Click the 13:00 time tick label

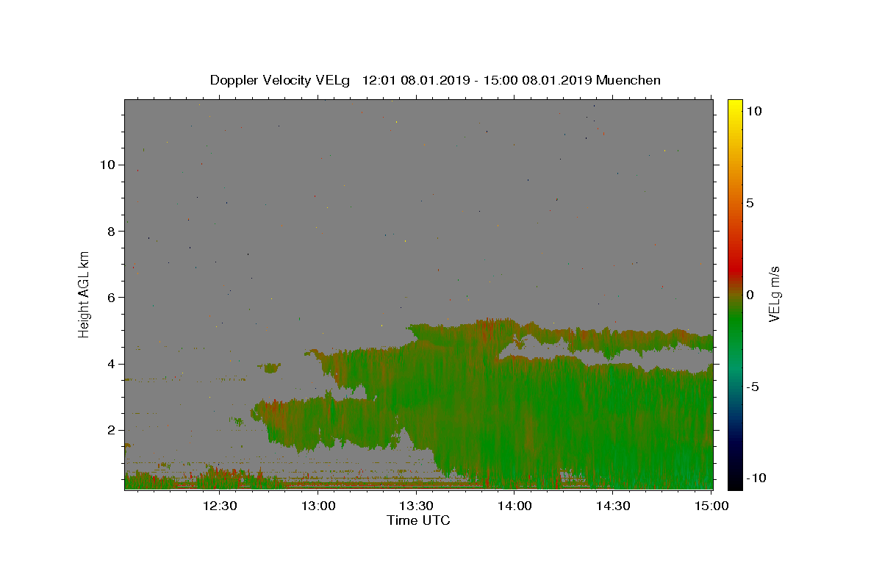tap(318, 506)
